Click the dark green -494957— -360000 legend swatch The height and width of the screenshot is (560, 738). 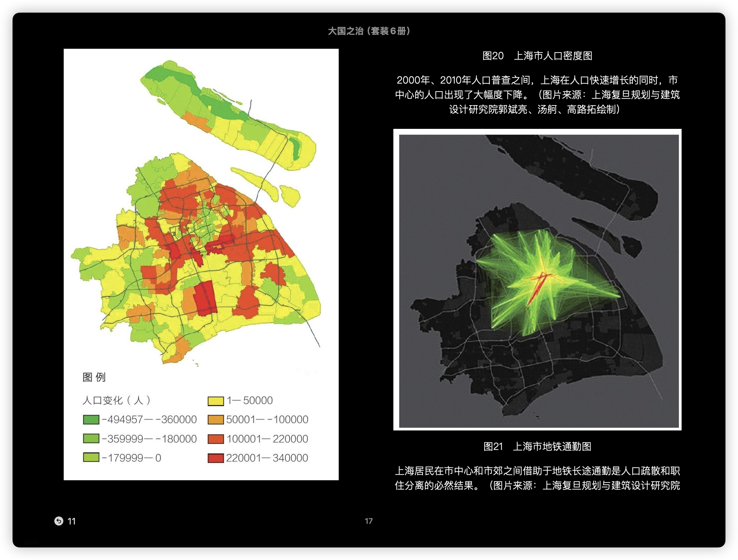tap(91, 419)
